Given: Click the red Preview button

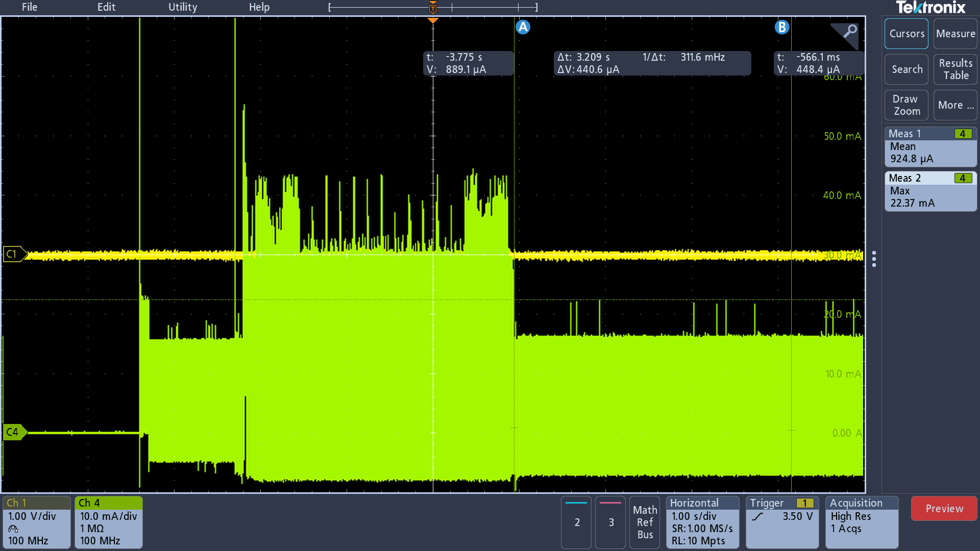Looking at the screenshot, I should (x=944, y=509).
